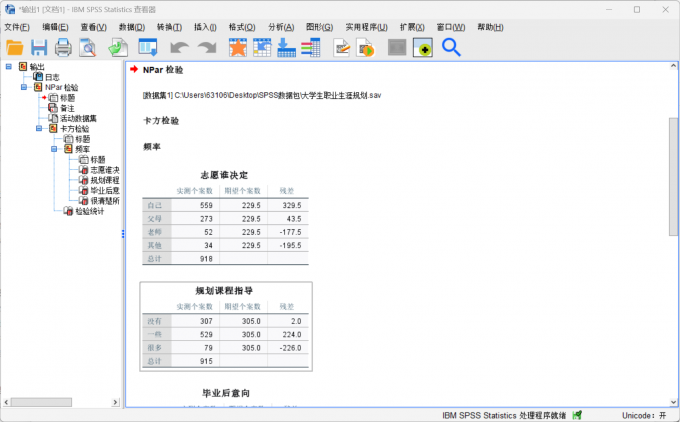
Task: Open Print Preview with the magnifier page icon
Action: tap(88, 47)
